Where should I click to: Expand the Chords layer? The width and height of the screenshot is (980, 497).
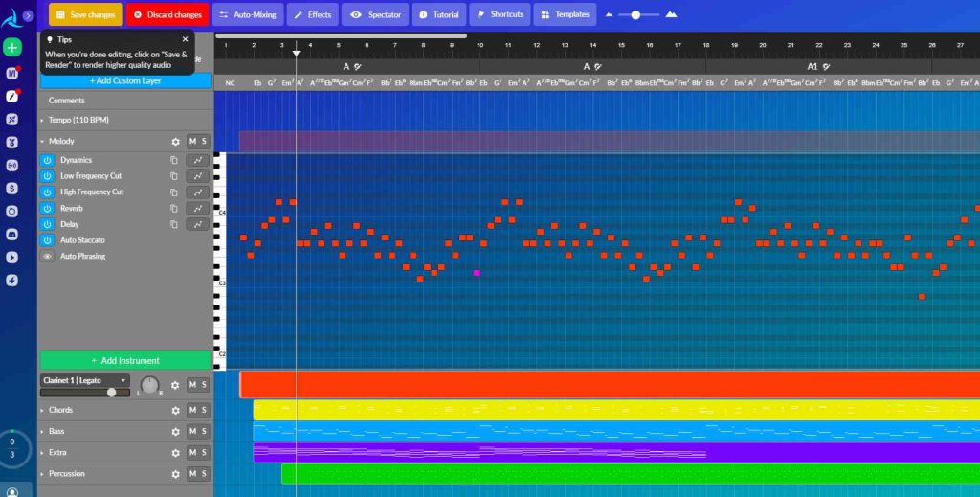click(x=42, y=410)
